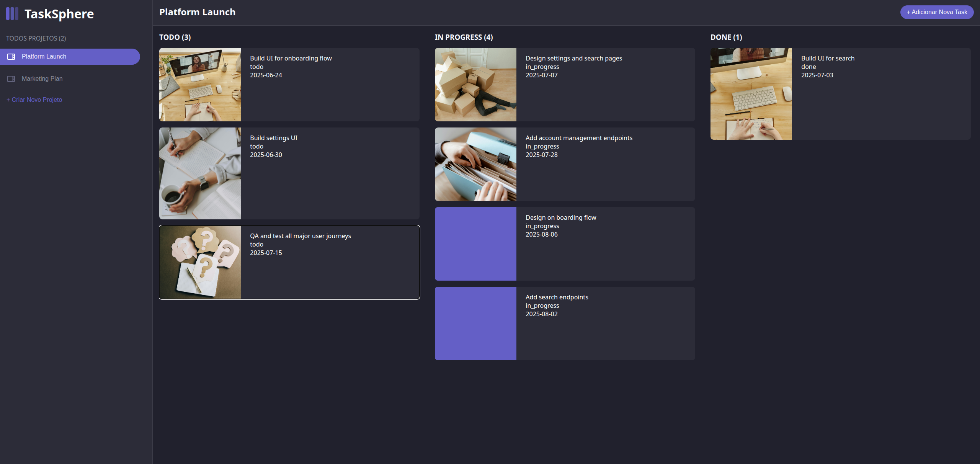Select Platform Launch in the sidebar
The height and width of the screenshot is (464, 980).
pyautogui.click(x=70, y=57)
